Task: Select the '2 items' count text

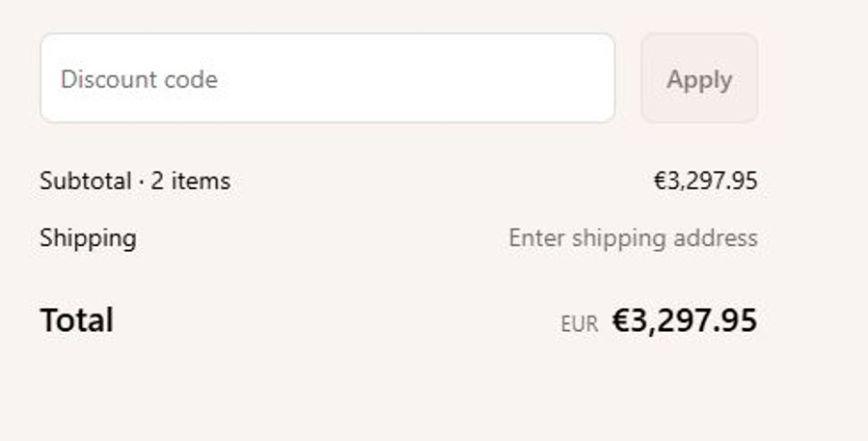Action: pyautogui.click(x=191, y=180)
